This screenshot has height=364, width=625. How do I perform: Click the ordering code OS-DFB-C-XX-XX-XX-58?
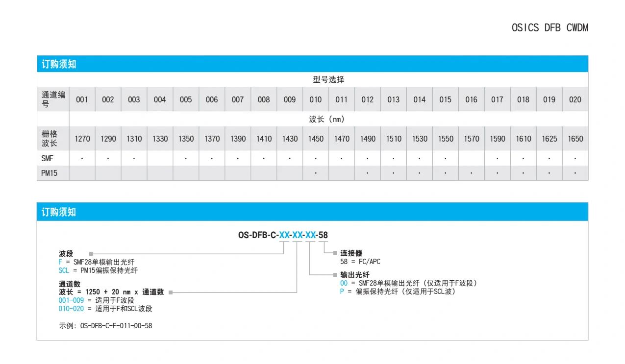(x=282, y=235)
